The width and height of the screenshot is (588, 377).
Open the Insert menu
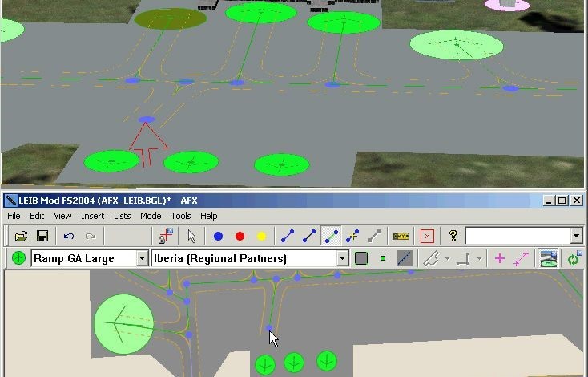pyautogui.click(x=92, y=216)
